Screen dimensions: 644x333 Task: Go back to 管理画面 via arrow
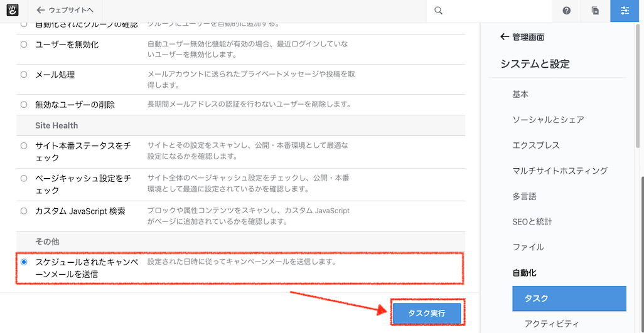click(x=504, y=37)
